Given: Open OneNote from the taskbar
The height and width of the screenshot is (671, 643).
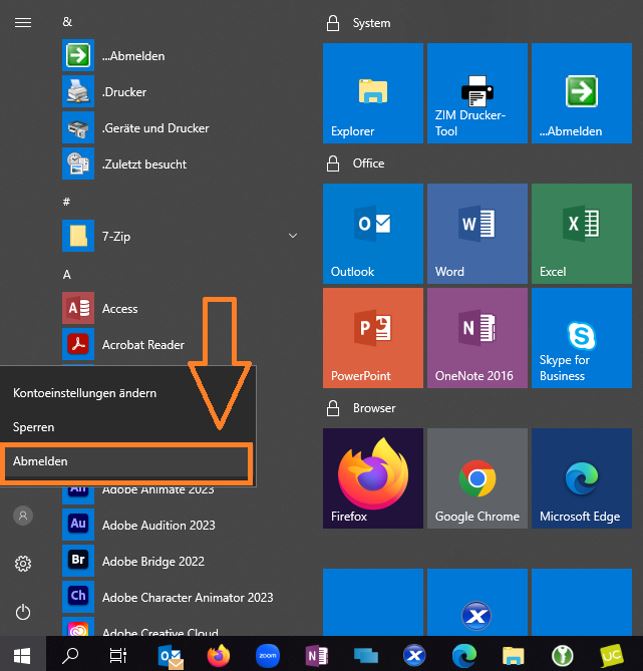Looking at the screenshot, I should click(x=317, y=655).
